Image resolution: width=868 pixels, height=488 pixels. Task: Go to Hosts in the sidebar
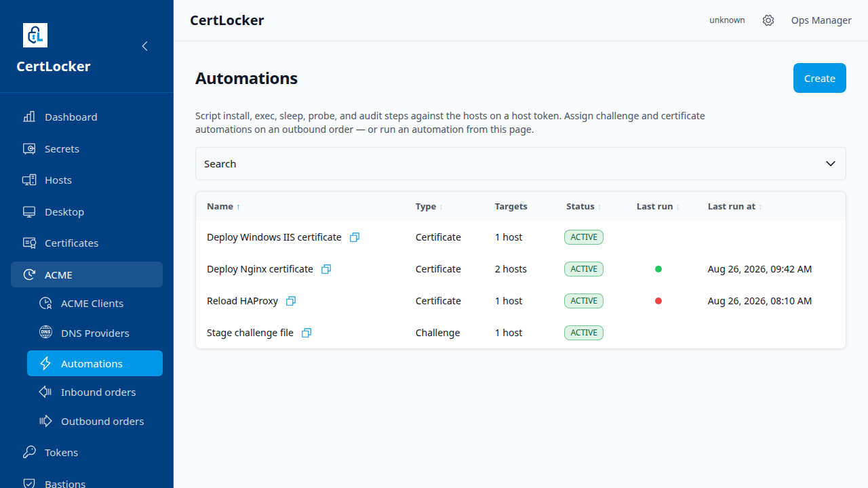point(87,180)
